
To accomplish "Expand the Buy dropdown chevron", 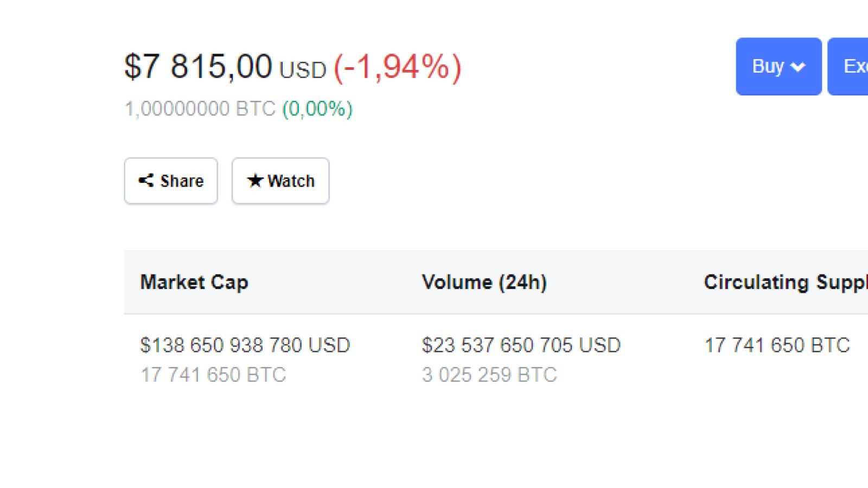I will (797, 67).
